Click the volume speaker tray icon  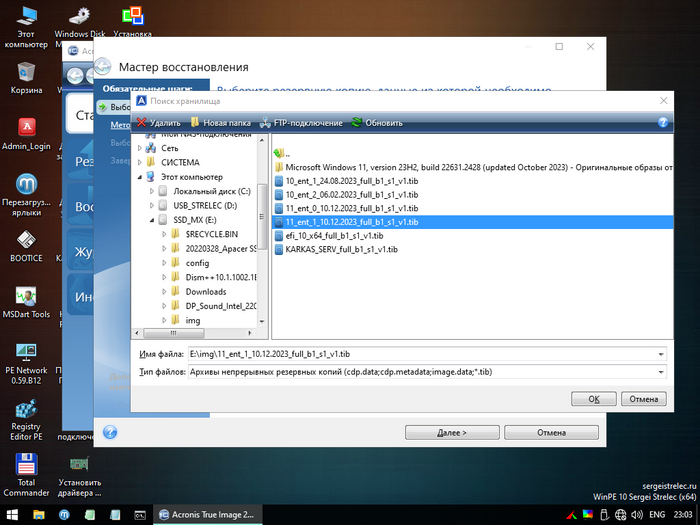click(637, 515)
